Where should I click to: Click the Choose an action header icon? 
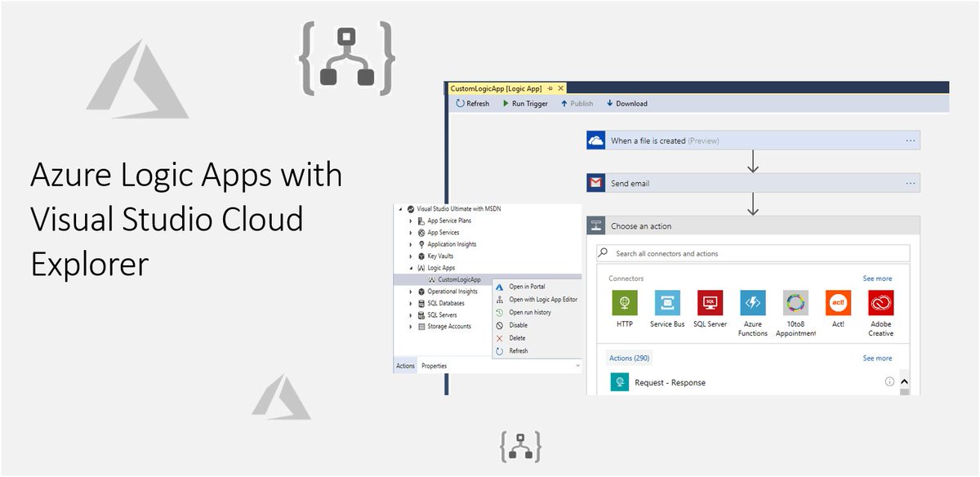coord(595,226)
